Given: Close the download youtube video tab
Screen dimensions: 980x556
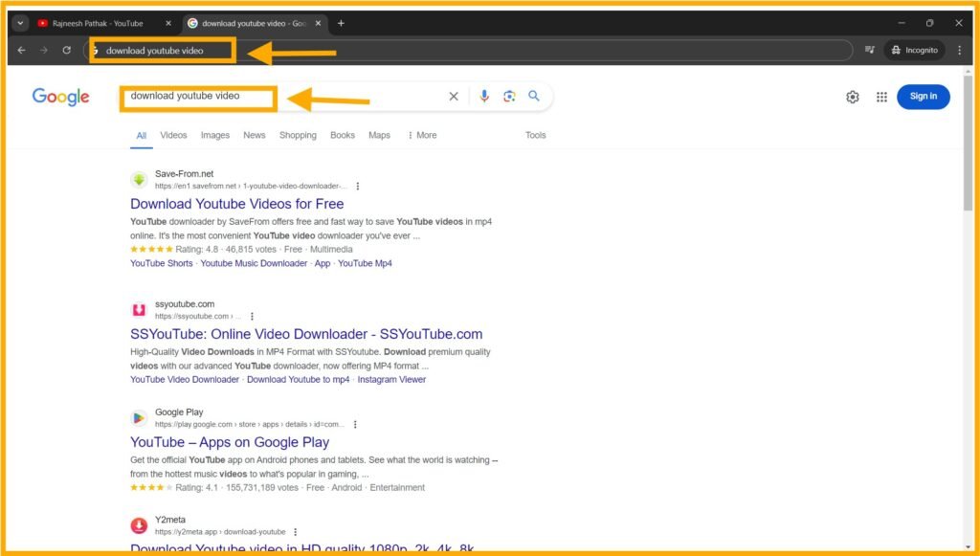Looking at the screenshot, I should point(318,23).
